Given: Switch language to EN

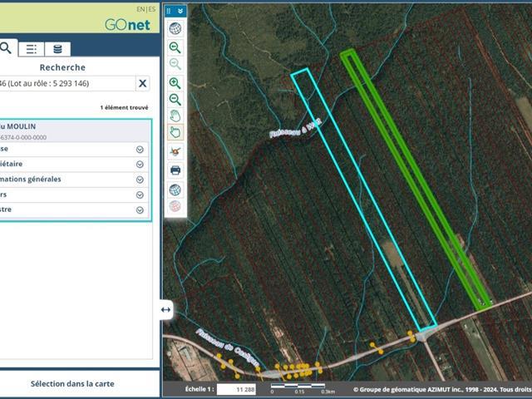Looking at the screenshot, I should pos(140,8).
